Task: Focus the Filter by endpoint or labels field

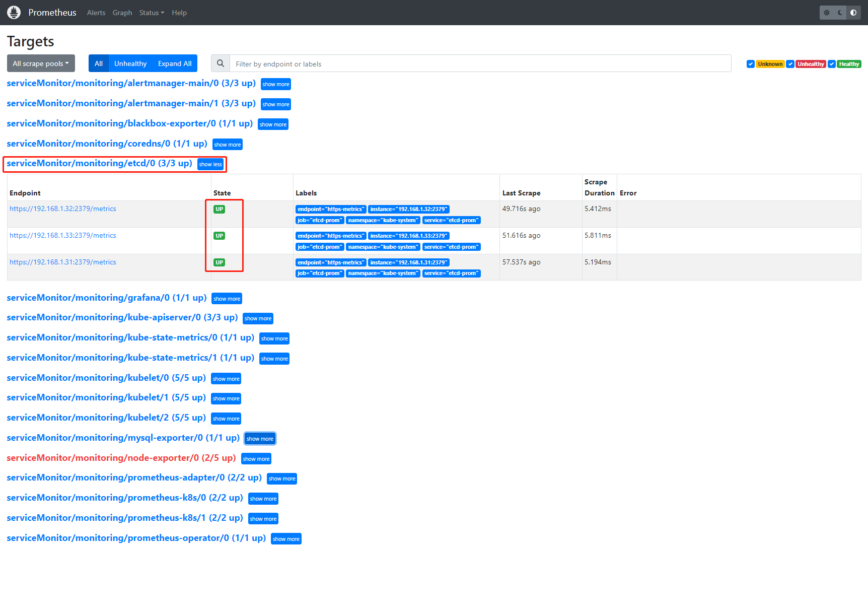Action: coord(480,63)
